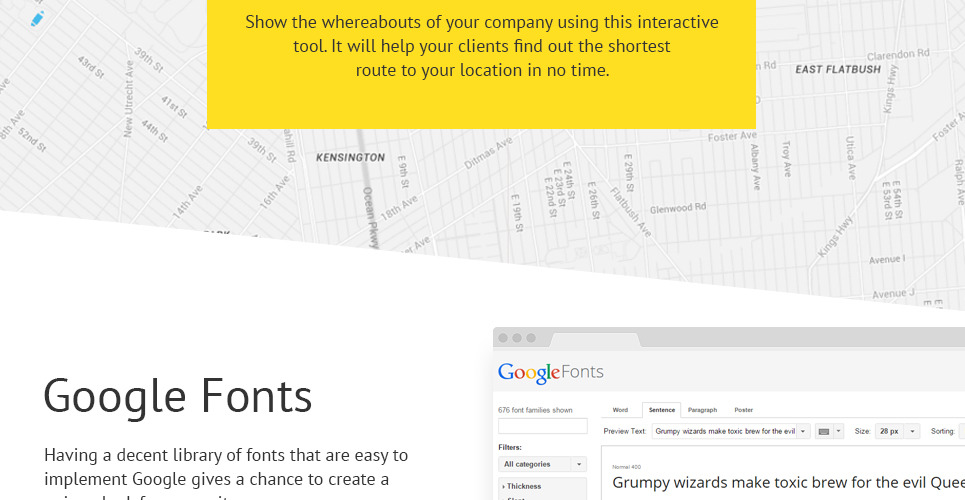Image resolution: width=965 pixels, height=500 pixels.
Task: Open the Preview Text dropdown
Action: coord(731,431)
